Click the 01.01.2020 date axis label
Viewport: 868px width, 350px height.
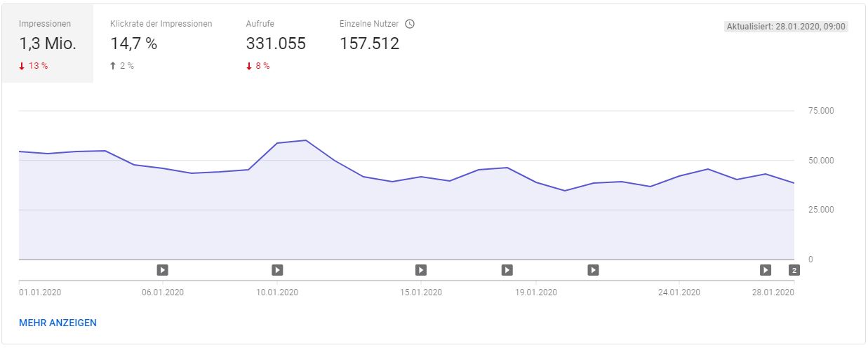40,292
